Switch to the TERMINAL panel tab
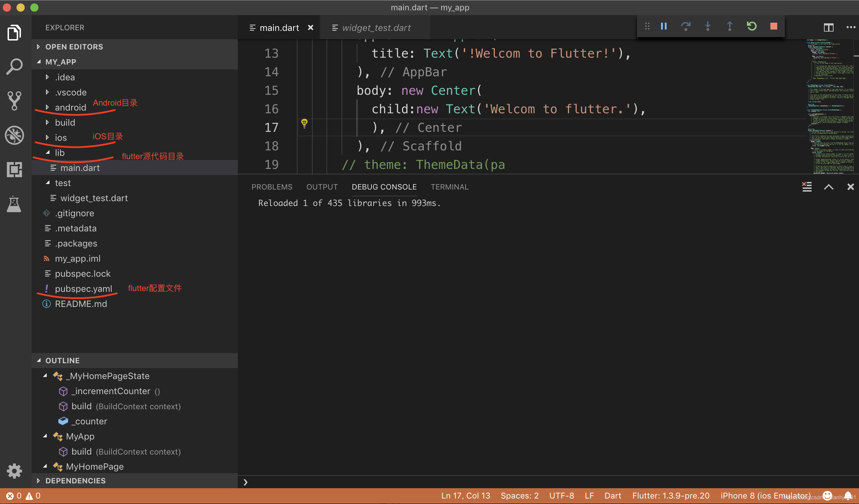The height and width of the screenshot is (504, 859). pyautogui.click(x=449, y=187)
